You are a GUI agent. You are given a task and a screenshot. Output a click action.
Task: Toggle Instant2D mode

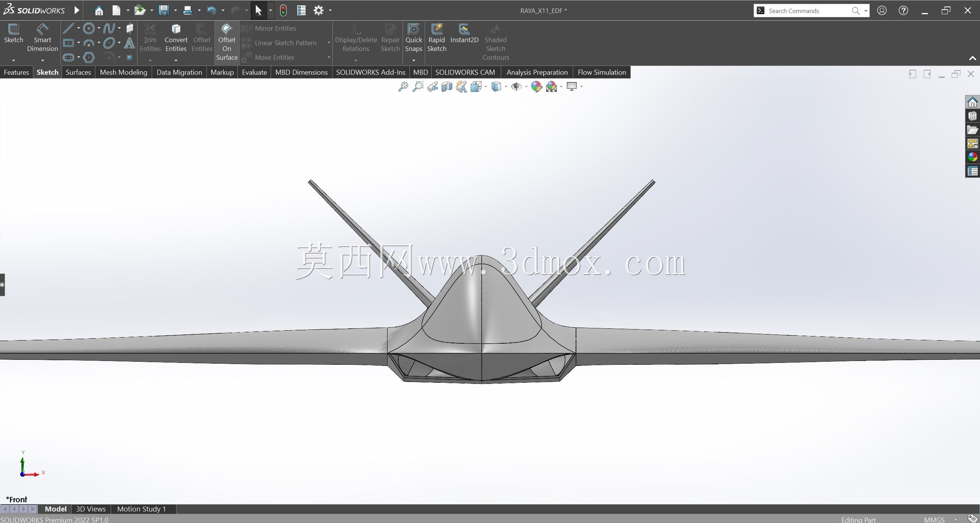(464, 34)
